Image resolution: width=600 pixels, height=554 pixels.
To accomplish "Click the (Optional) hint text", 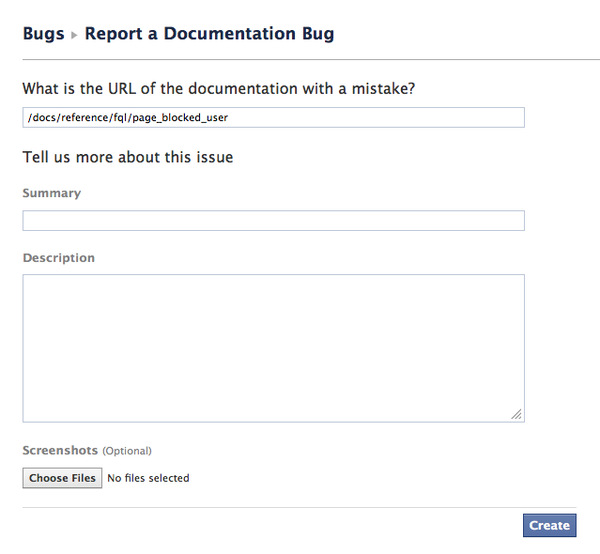I will tap(127, 451).
